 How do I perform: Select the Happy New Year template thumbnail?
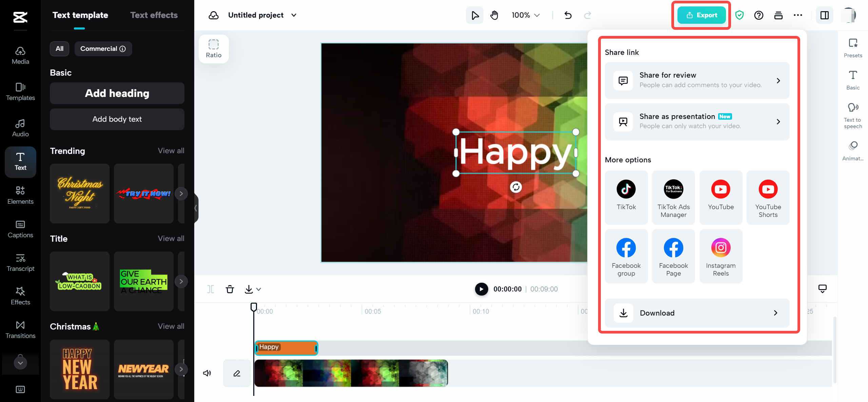(x=79, y=369)
